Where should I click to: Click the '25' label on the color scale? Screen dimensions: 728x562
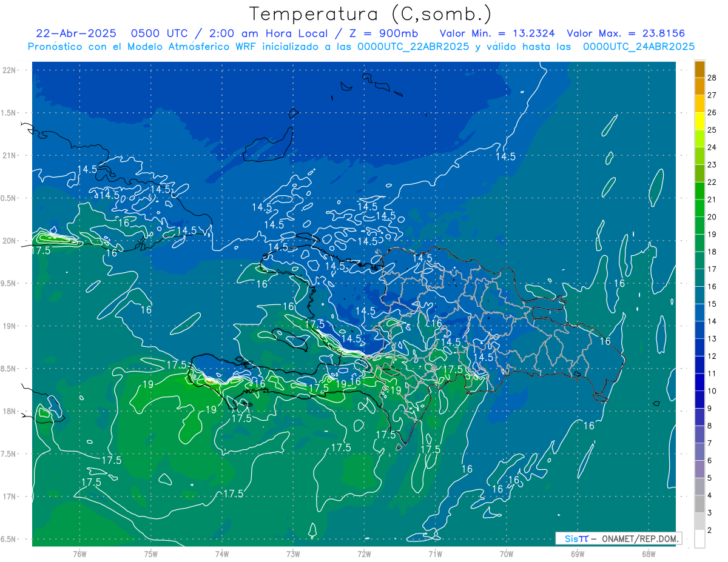pyautogui.click(x=712, y=130)
